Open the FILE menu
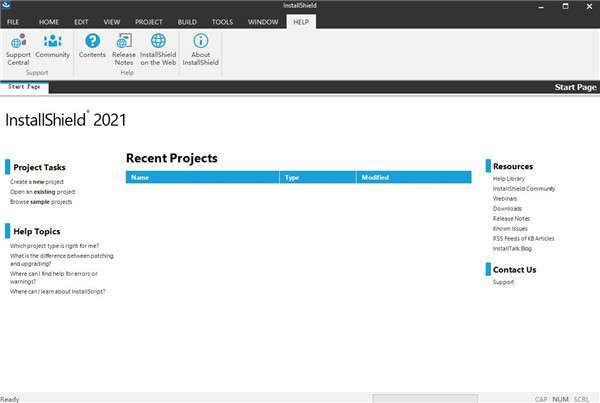The height and width of the screenshot is (403, 600). (13, 22)
